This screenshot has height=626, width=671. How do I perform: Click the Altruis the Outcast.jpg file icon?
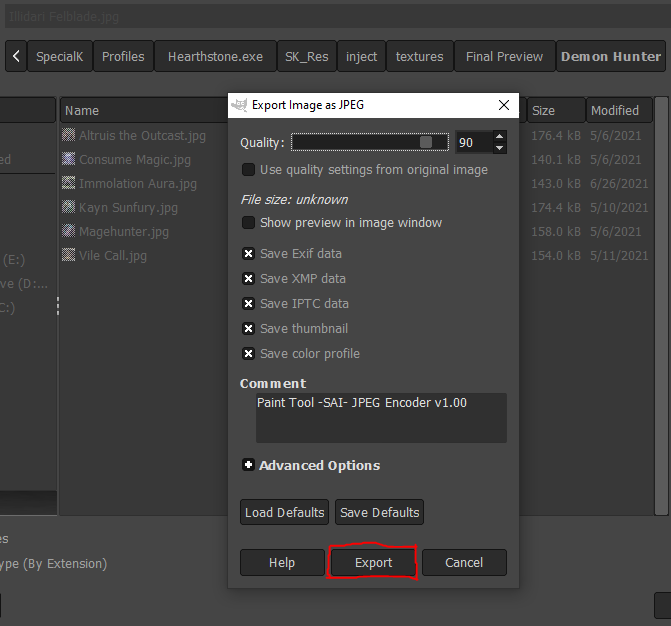pos(69,135)
